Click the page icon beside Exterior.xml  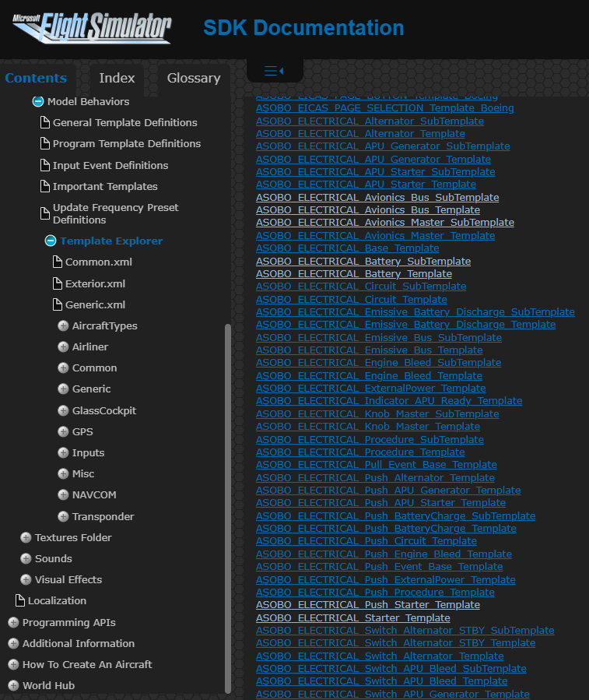pyautogui.click(x=57, y=283)
